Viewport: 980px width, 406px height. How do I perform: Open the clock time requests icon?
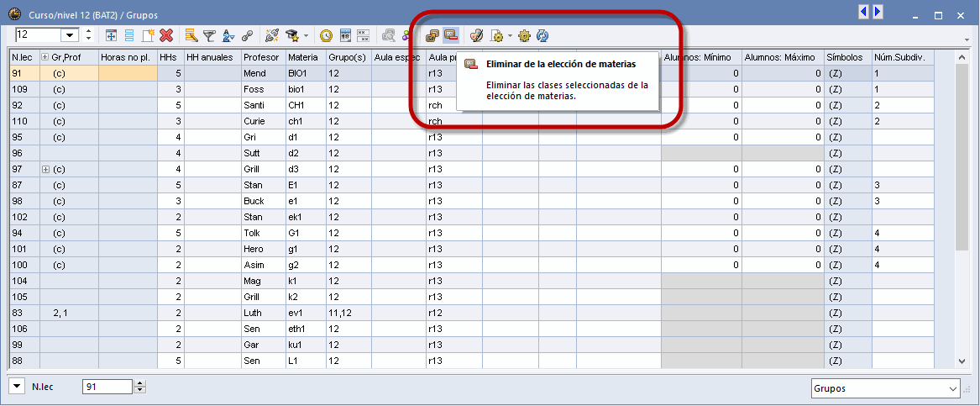coord(326,35)
